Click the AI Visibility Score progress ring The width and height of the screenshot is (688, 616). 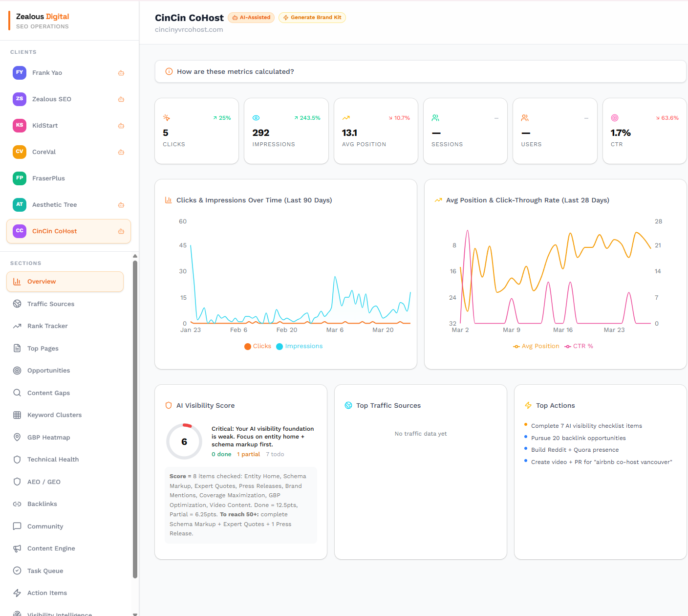(x=184, y=441)
